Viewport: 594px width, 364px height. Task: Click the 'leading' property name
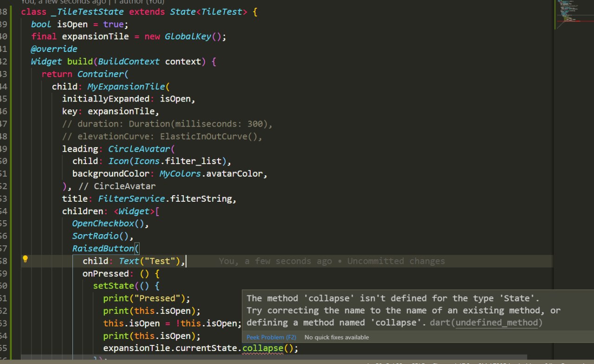(x=80, y=149)
